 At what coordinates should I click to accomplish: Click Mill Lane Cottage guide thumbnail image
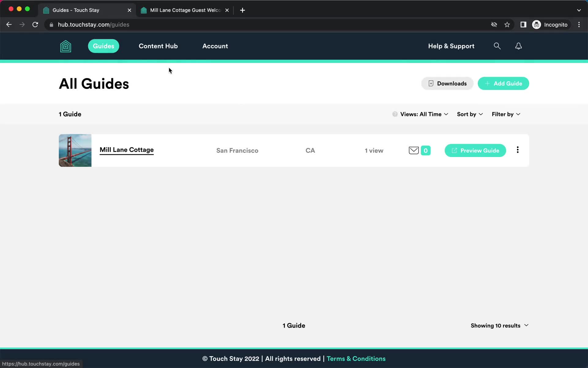coord(75,151)
